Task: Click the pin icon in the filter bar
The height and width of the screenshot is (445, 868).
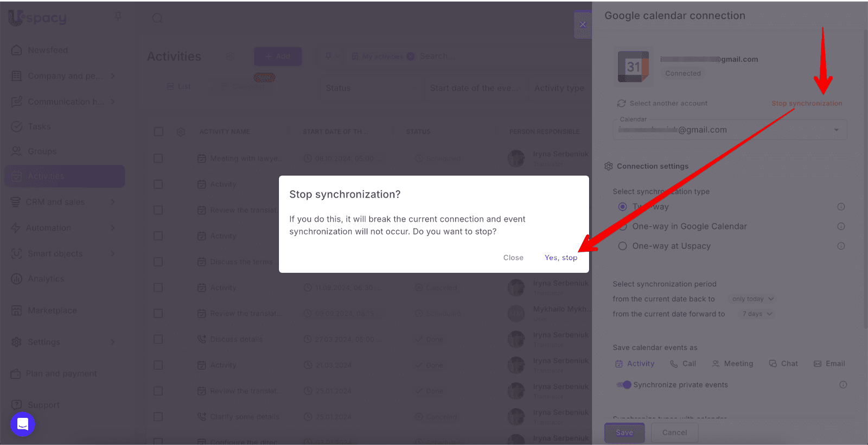Action: (328, 56)
